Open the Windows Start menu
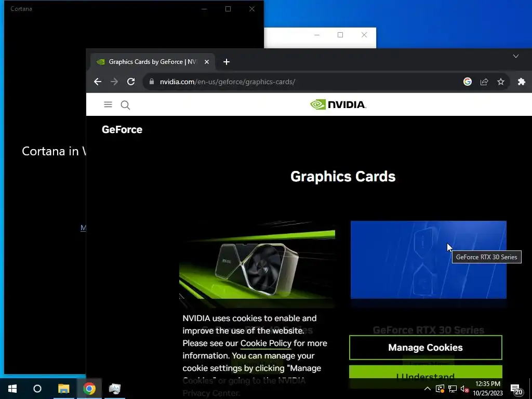The width and height of the screenshot is (532, 399). coord(12,389)
